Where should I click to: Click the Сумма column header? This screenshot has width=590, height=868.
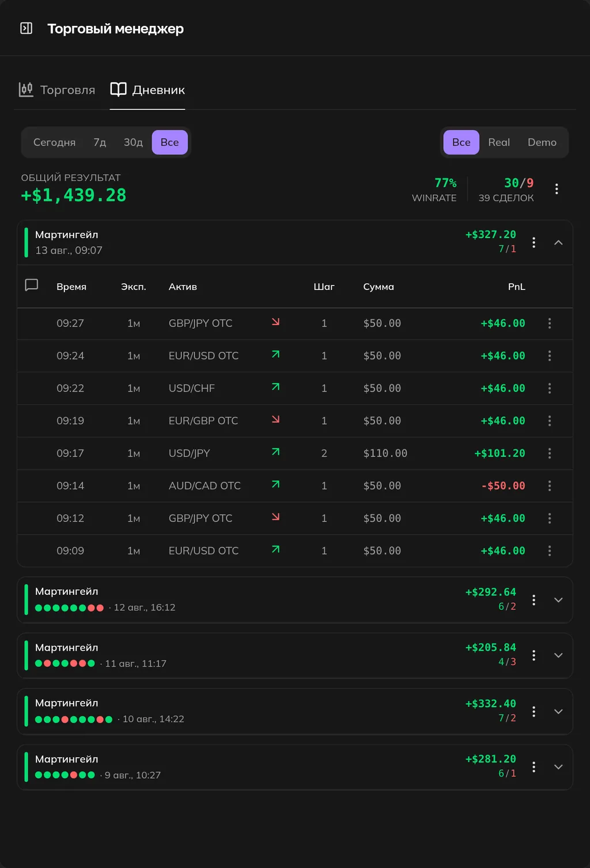[x=379, y=286]
